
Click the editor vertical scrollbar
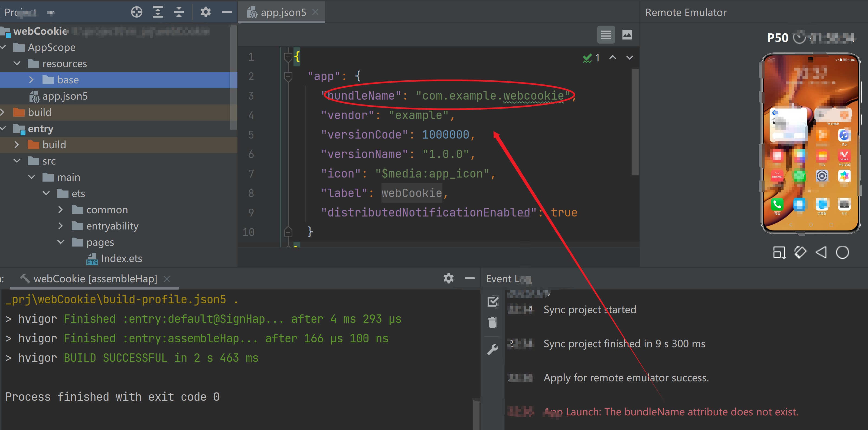click(x=635, y=122)
